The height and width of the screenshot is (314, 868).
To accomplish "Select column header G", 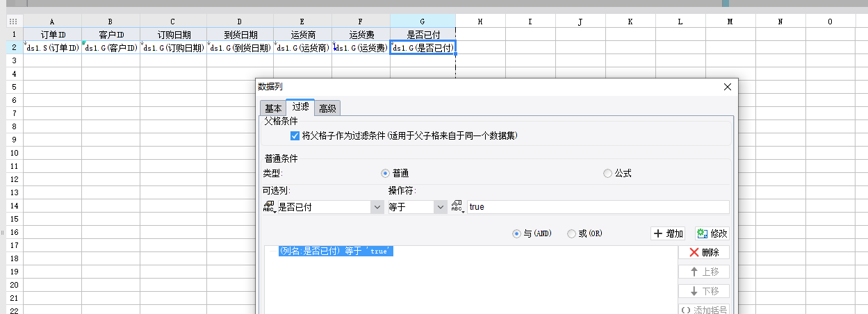I will pyautogui.click(x=423, y=22).
